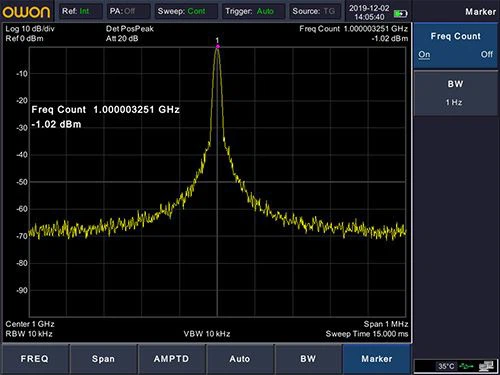
Task: Click the Sweep Time 15.000 ms label
Action: [x=367, y=334]
